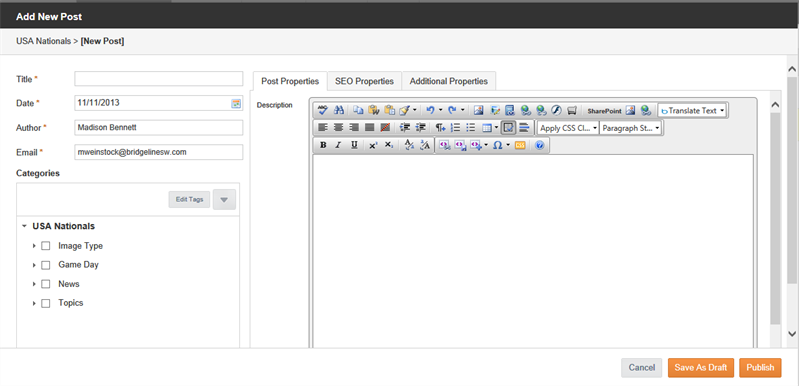Check the Topics category checkbox

(45, 303)
